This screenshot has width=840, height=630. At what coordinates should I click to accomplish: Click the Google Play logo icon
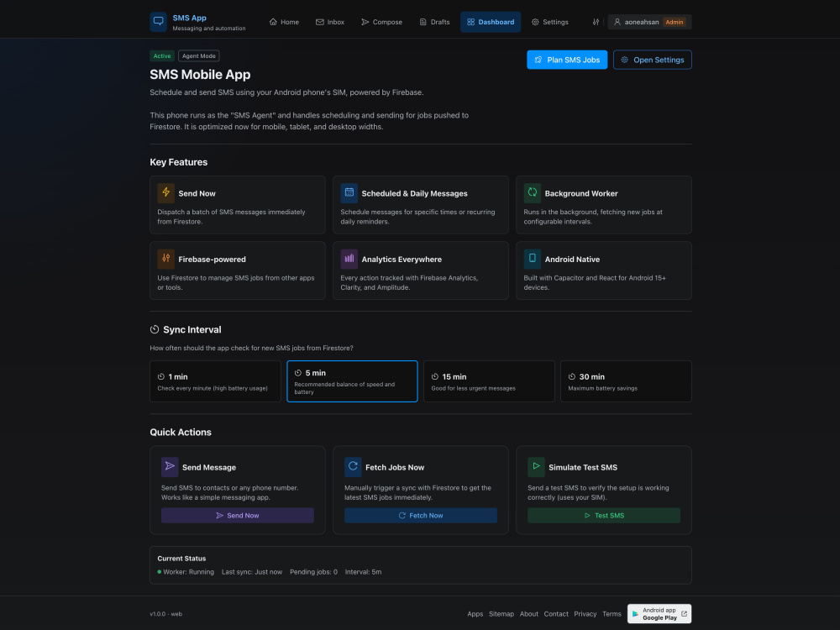(635, 614)
